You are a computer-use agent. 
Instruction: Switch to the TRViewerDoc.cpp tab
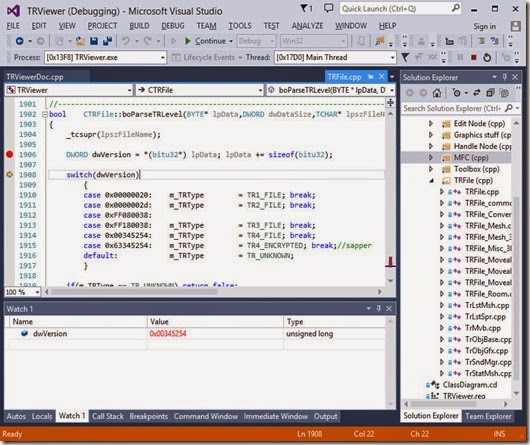pos(35,77)
